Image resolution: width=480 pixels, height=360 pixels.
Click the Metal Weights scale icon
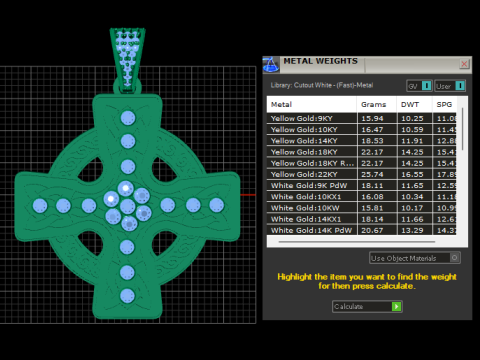point(271,65)
